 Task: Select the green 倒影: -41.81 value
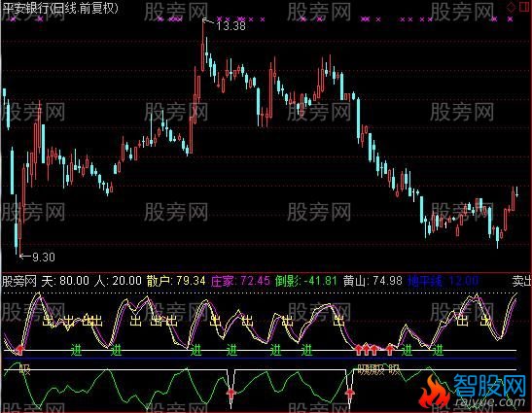click(306, 281)
